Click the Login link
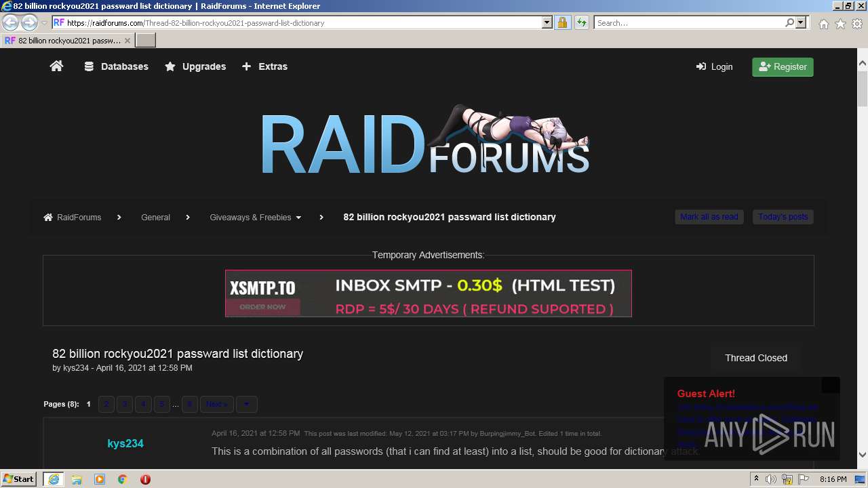This screenshot has height=488, width=868. point(714,66)
